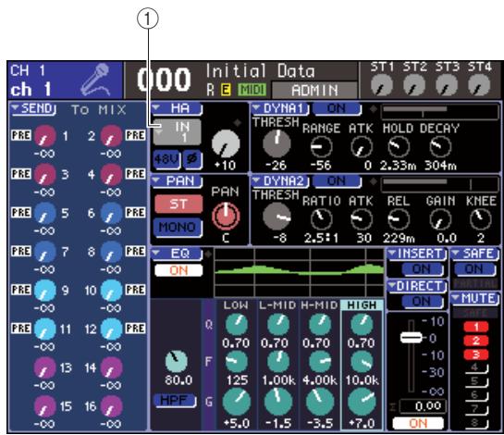Toggle DYNA2 ON button

pos(337,181)
